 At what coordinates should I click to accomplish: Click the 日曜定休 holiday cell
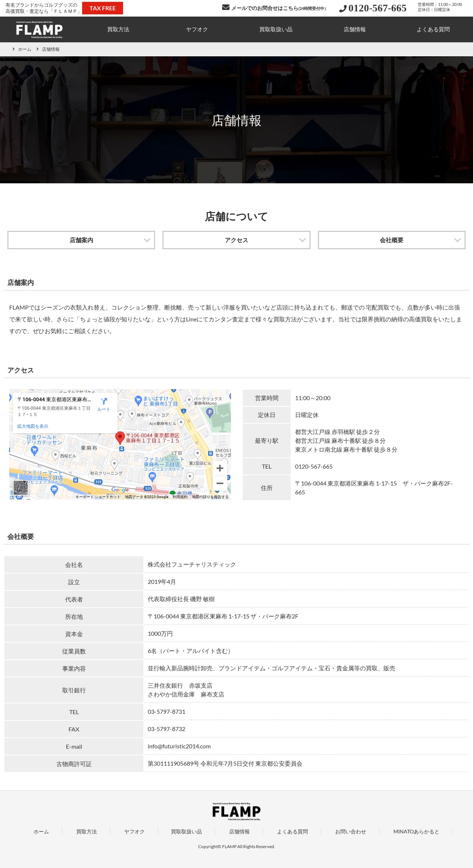coord(307,415)
